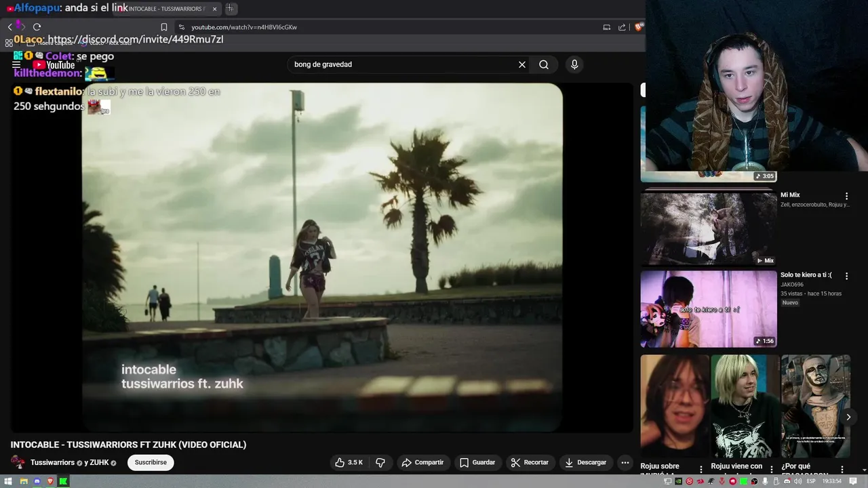Click the Suscribirse button
The width and height of the screenshot is (868, 488).
151,462
